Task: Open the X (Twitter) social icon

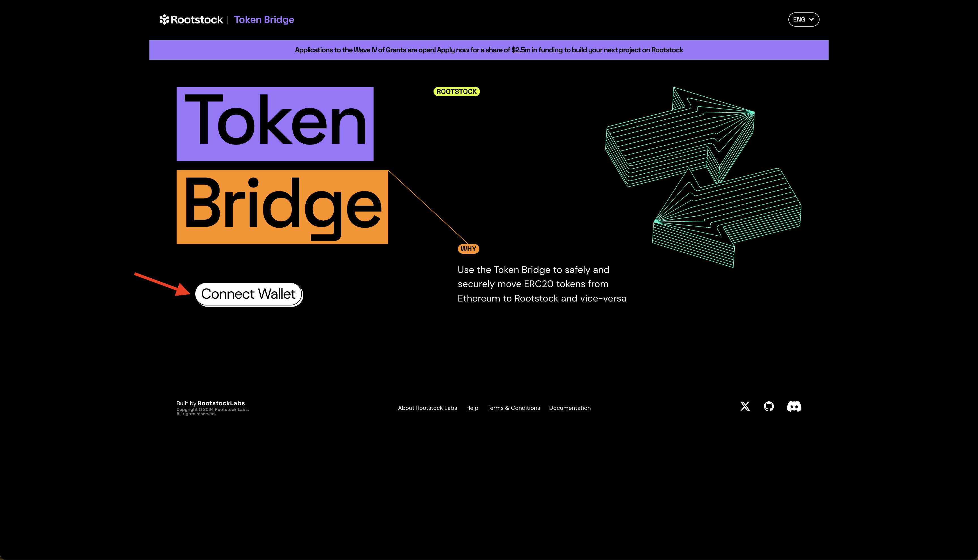Action: coord(745,406)
